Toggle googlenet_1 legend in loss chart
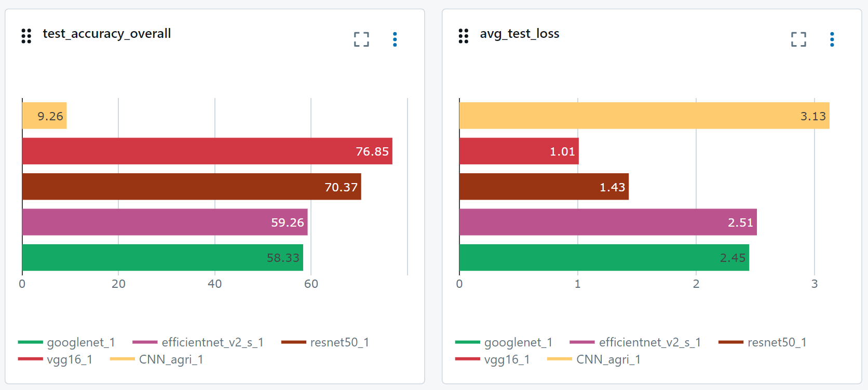 click(504, 342)
